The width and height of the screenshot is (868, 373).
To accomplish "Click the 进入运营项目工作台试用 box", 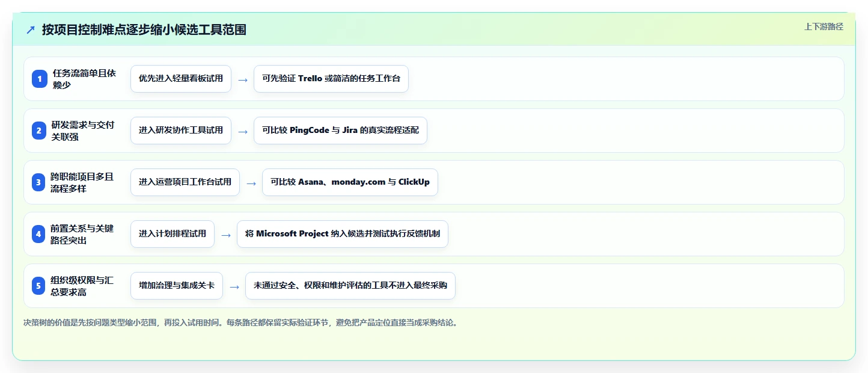I will [x=185, y=182].
